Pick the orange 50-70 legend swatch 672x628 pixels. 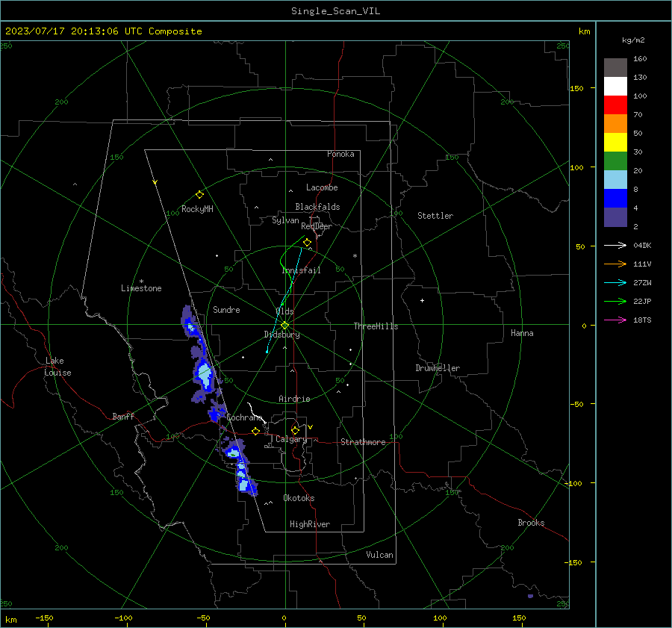coord(615,124)
